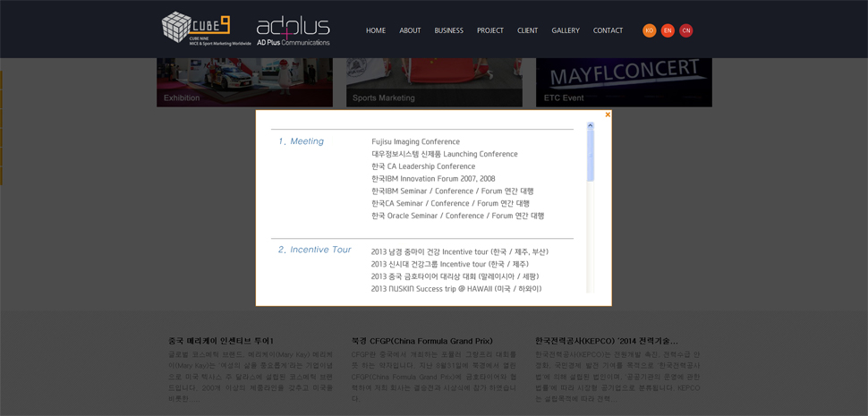The width and height of the screenshot is (868, 416).
Task: Select the EN language icon
Action: (x=668, y=30)
